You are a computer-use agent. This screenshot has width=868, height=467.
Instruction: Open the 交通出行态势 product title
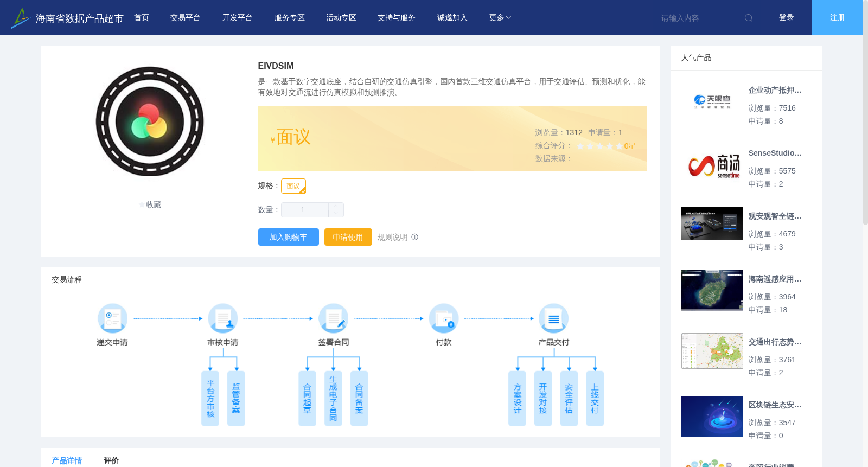775,342
